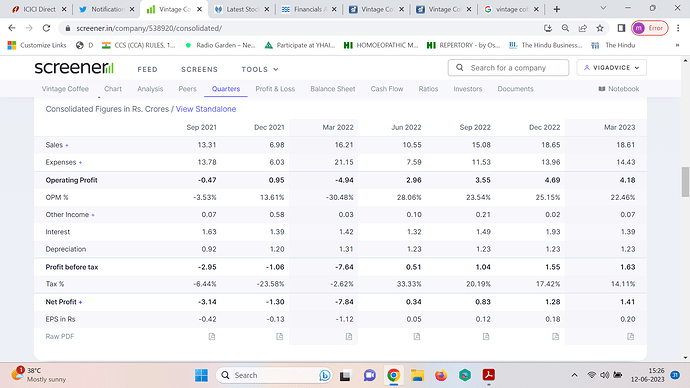This screenshot has width=690, height=388.
Task: Click the page vertical scrollbar thumb
Action: [685, 182]
